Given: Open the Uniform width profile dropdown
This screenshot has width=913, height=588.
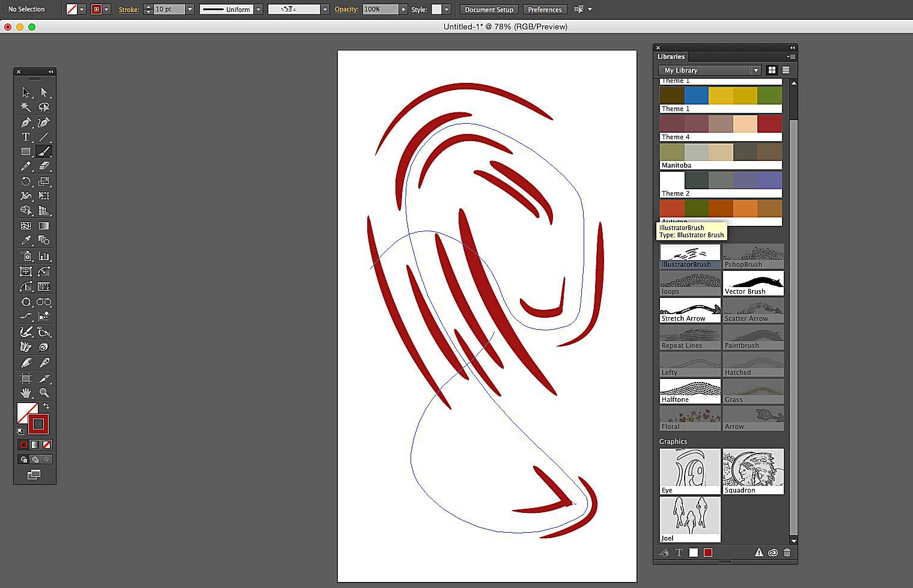Looking at the screenshot, I should (x=258, y=10).
